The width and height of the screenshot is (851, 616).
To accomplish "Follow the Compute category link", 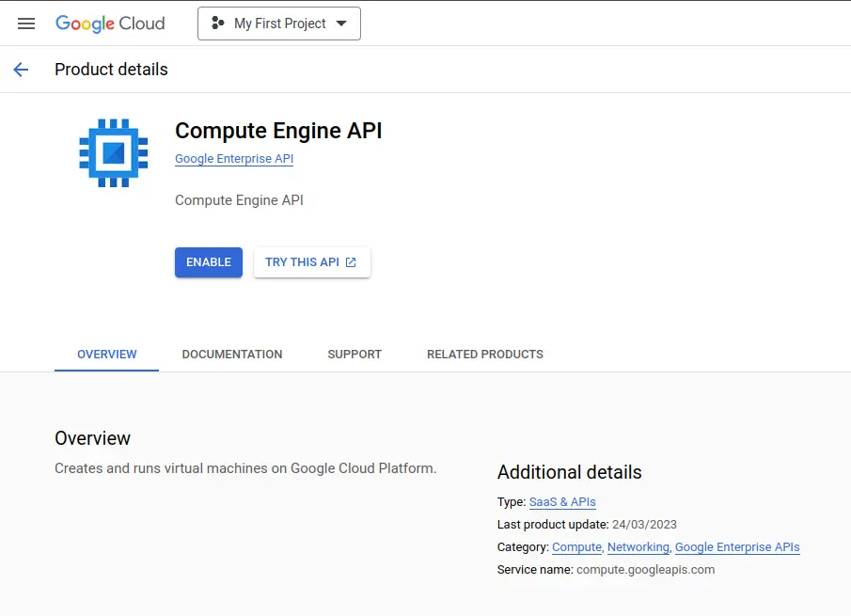I will coord(577,547).
